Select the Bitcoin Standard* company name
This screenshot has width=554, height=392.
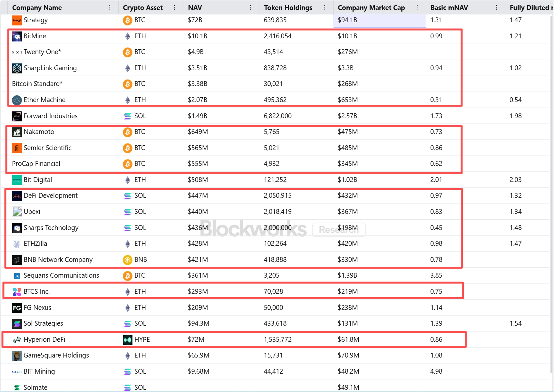tap(37, 84)
